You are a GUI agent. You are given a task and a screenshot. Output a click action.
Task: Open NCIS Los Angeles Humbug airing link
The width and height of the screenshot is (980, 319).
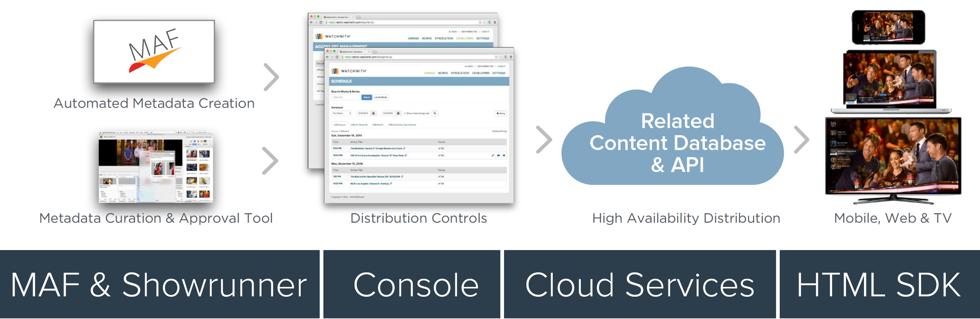pos(369,184)
